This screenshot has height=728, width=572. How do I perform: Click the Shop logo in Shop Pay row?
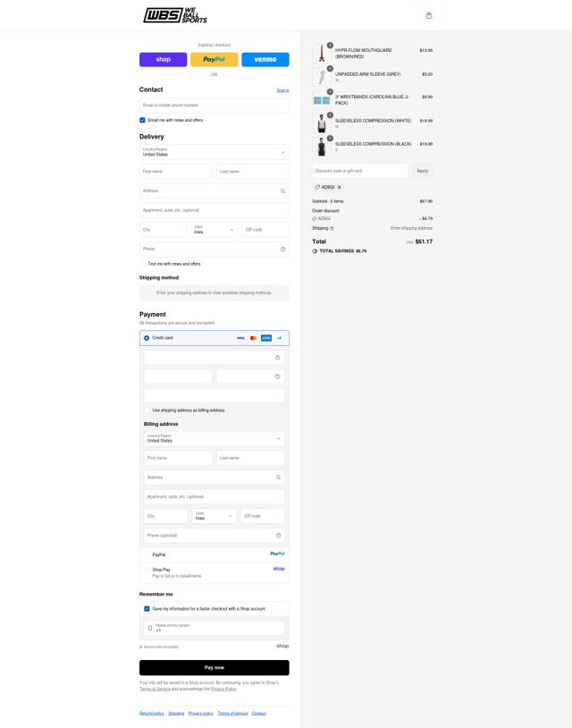tap(279, 569)
